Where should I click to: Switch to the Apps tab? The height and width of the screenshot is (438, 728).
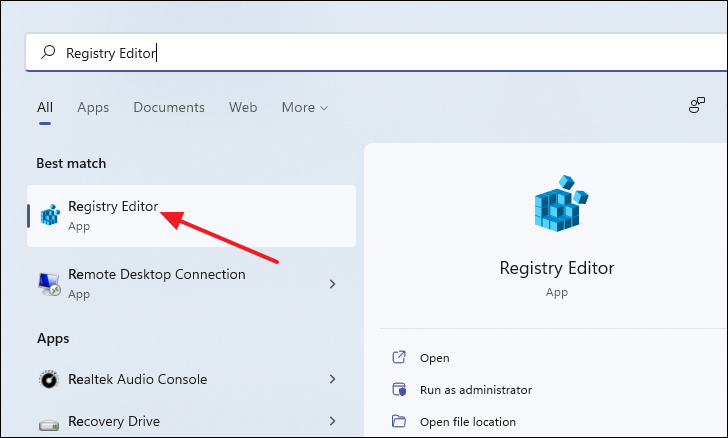[x=93, y=107]
